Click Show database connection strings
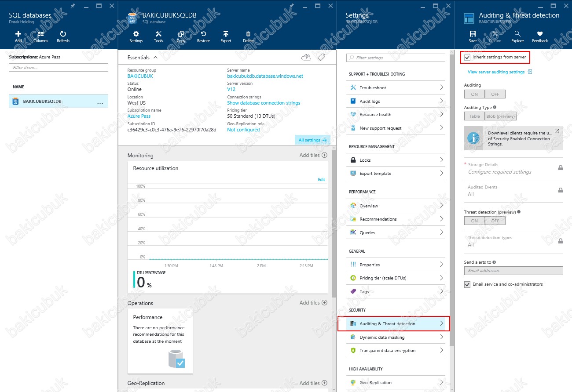This screenshot has height=392, width=572. coord(264,103)
